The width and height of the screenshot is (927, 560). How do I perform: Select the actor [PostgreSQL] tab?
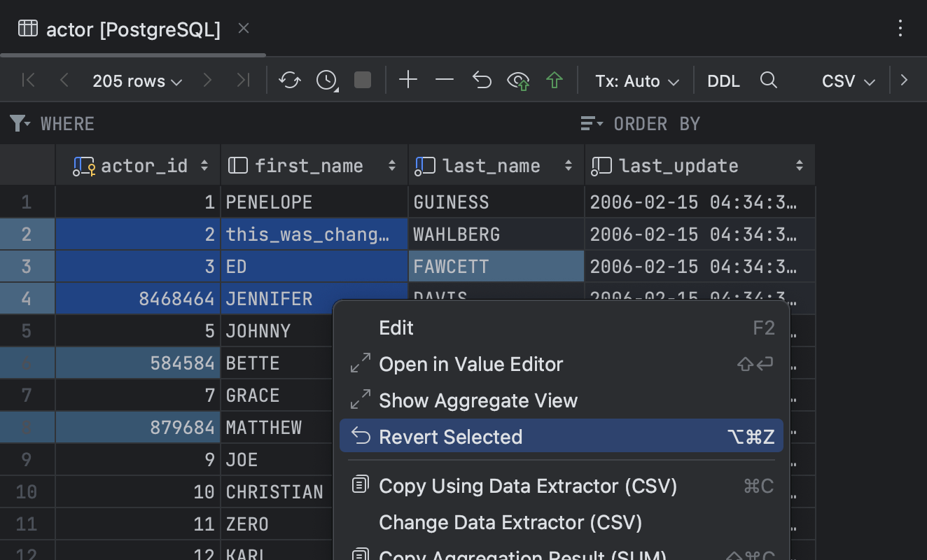pos(132,29)
